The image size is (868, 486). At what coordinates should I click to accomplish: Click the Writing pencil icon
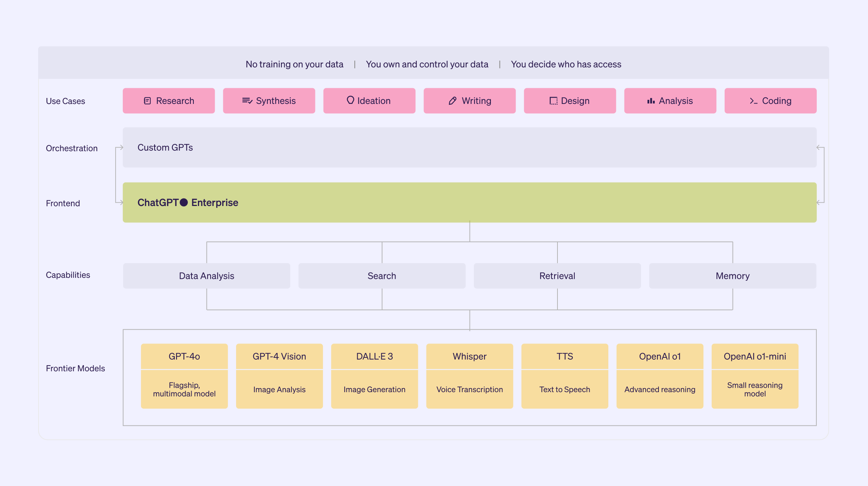click(x=452, y=101)
